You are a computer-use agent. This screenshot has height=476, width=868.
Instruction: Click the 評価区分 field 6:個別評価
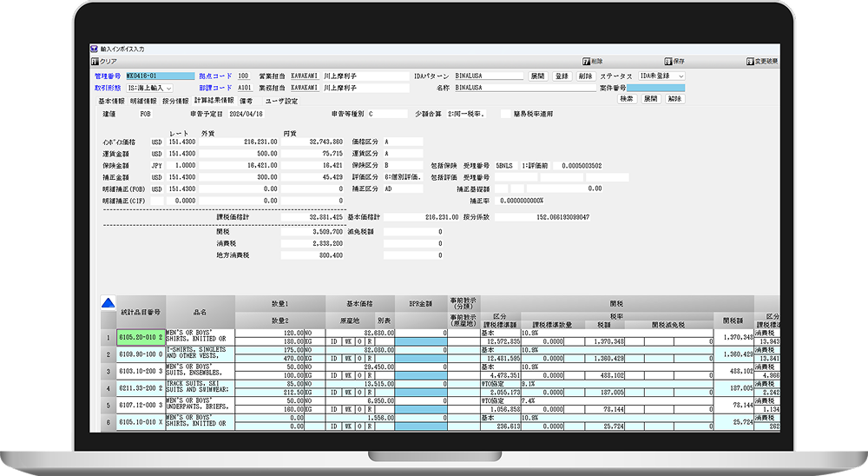coord(403,177)
